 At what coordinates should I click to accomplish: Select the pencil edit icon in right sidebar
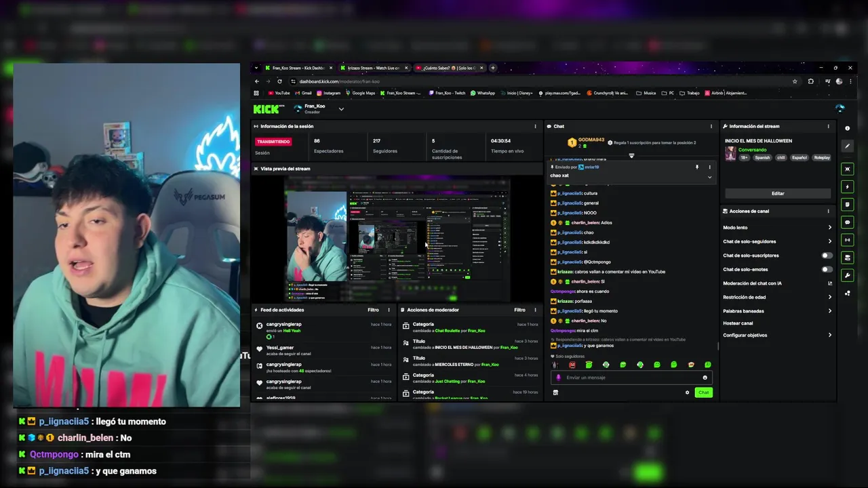tap(847, 146)
